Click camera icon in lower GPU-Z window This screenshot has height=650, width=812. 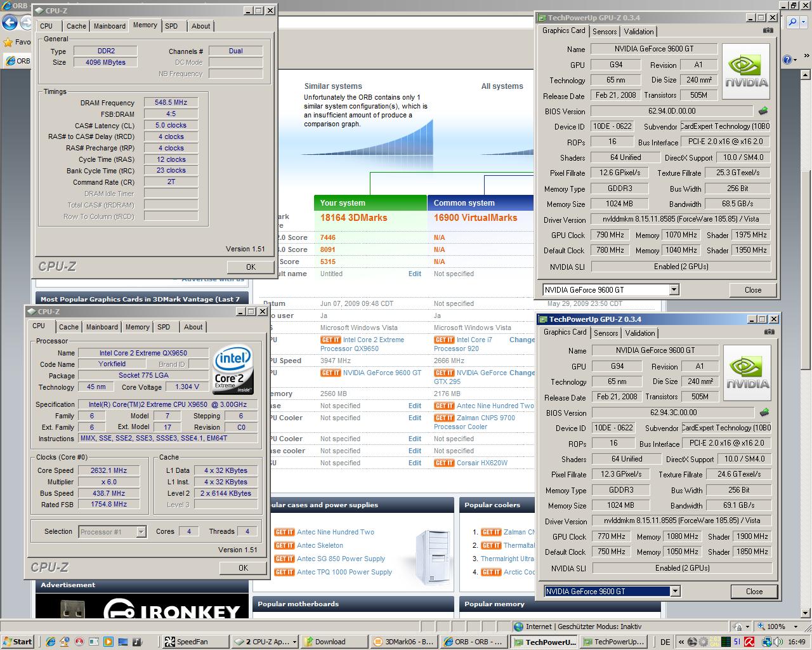[x=769, y=332]
